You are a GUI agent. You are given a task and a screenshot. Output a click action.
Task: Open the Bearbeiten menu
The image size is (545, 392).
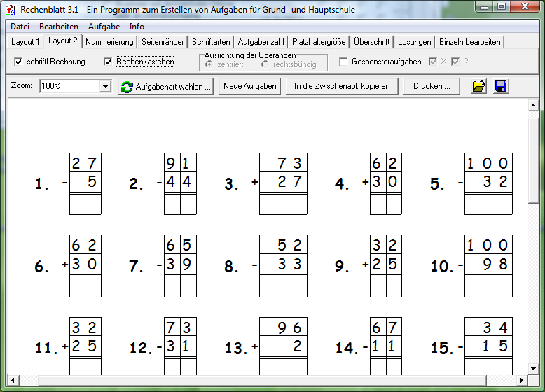[59, 27]
